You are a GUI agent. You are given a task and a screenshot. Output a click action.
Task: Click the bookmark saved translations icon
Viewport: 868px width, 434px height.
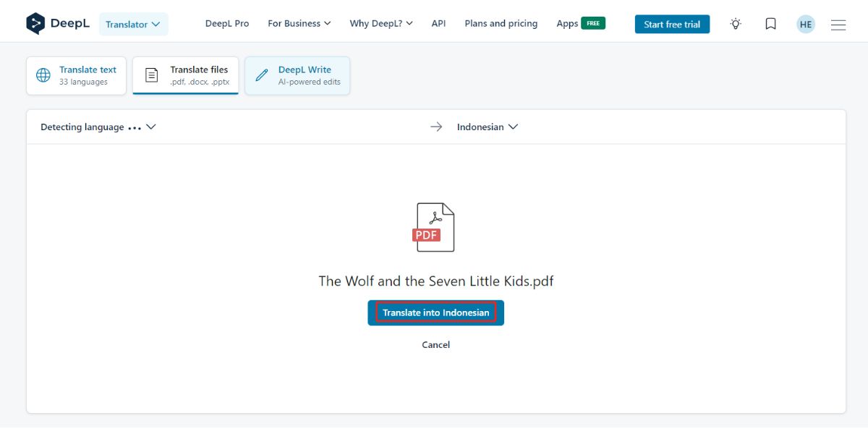[770, 23]
